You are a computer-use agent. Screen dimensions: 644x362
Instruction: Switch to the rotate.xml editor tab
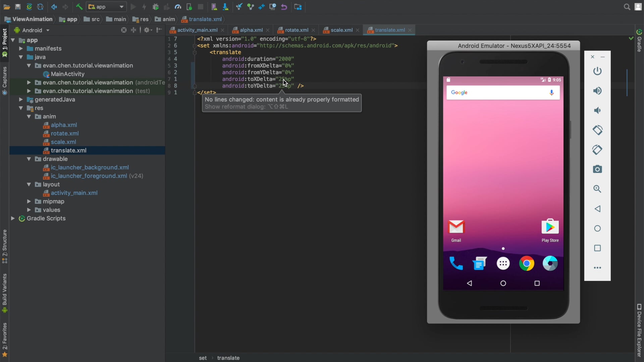pyautogui.click(x=297, y=30)
